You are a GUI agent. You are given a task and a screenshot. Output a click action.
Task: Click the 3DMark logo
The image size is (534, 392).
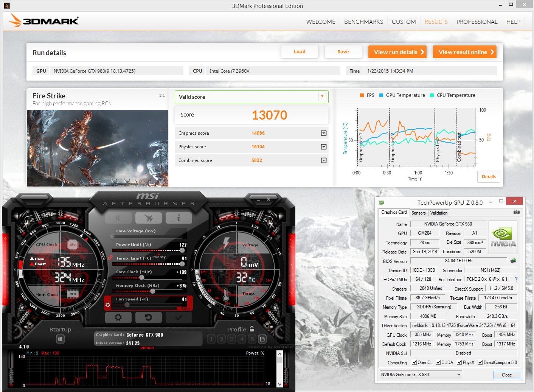pos(44,21)
